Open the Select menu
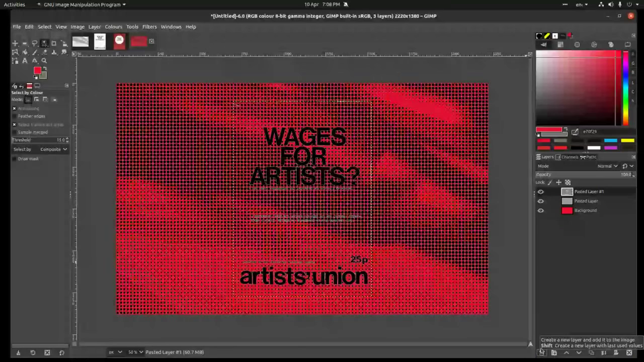Image resolution: width=644 pixels, height=362 pixels. point(44,27)
